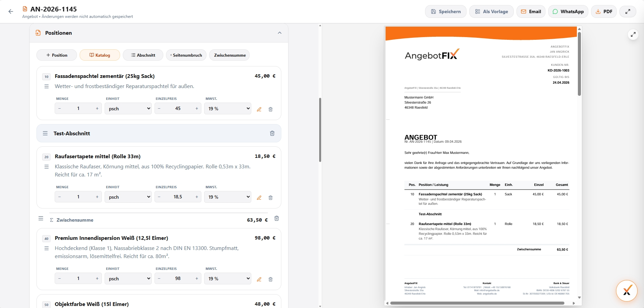
Task: Save offer Als Vorlage
Action: click(492, 11)
